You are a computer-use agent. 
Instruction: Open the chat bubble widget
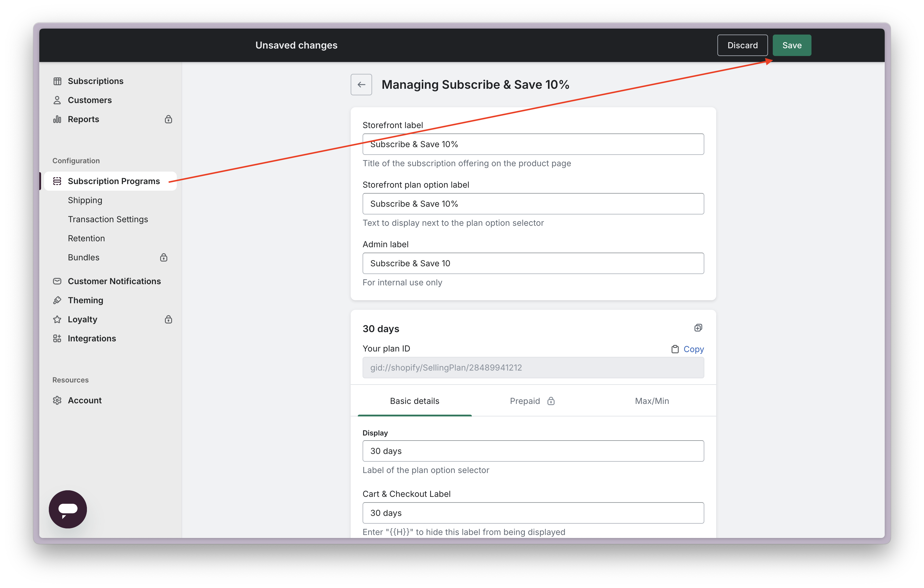click(x=68, y=509)
